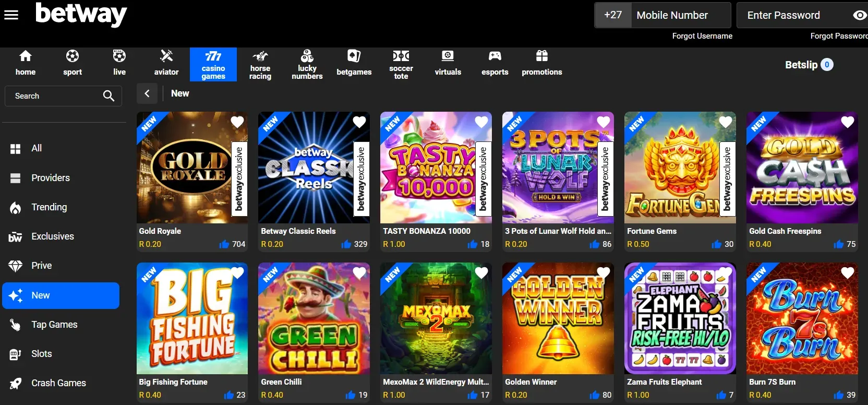The height and width of the screenshot is (405, 868).
Task: Like Big Fishing Fortune thumbs-up
Action: (228, 395)
